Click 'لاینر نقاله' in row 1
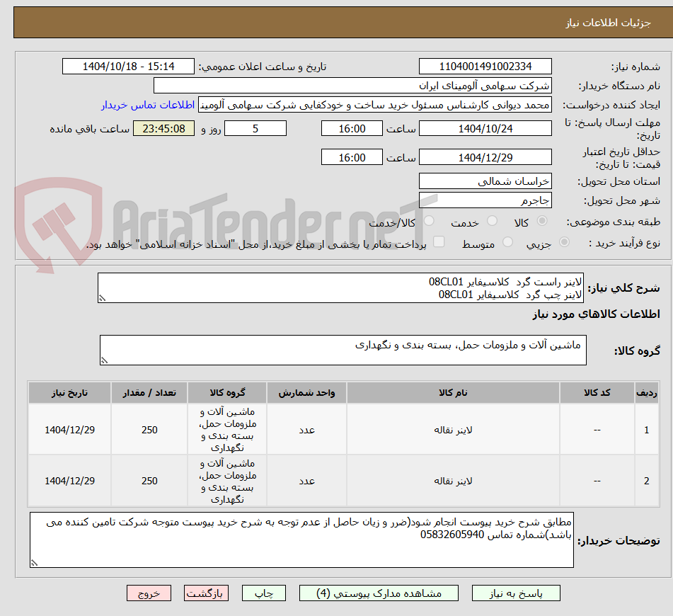The height and width of the screenshot is (616, 673). coord(453,430)
